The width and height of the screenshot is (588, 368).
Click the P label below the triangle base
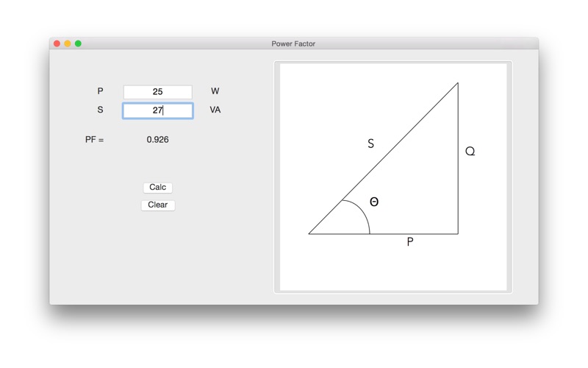pos(410,242)
